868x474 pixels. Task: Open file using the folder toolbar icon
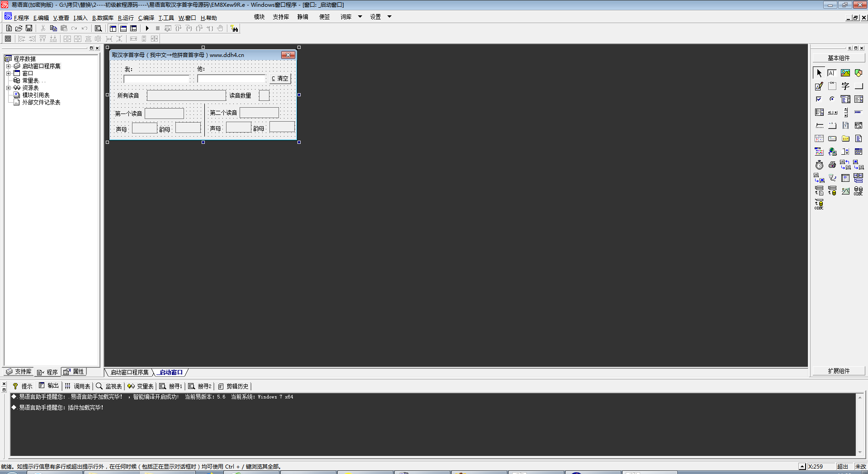[x=19, y=28]
